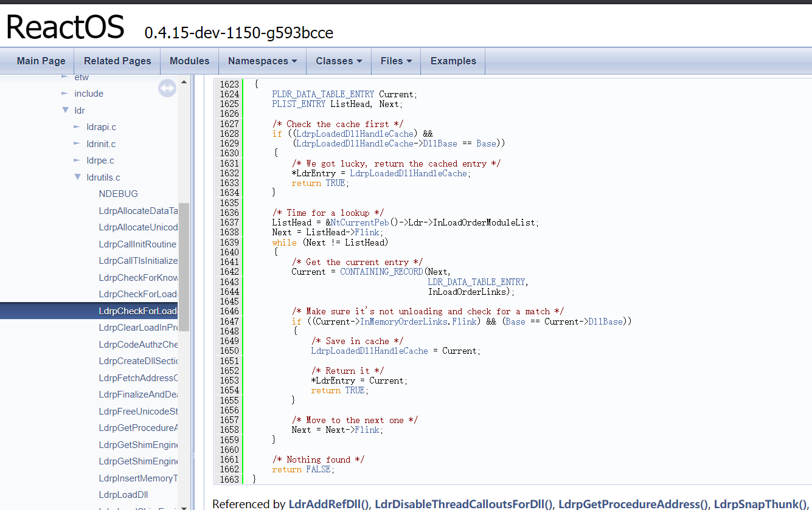Open the LdrpGetProcedureAddress() reference link
The width and height of the screenshot is (812, 510).
tap(633, 503)
